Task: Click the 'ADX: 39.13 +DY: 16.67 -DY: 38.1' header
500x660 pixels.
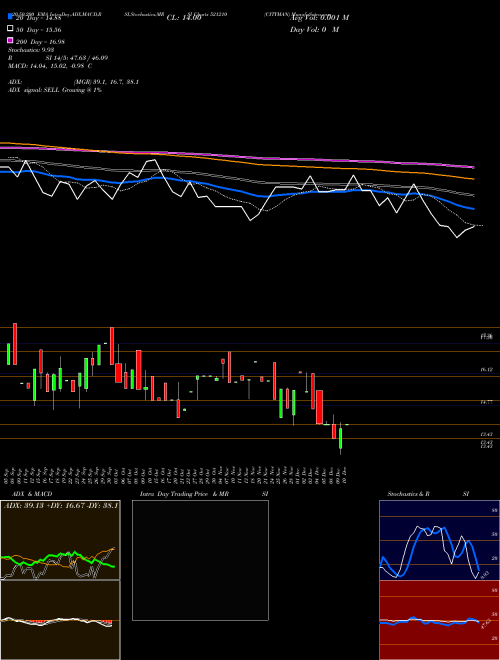Action: coord(61,505)
